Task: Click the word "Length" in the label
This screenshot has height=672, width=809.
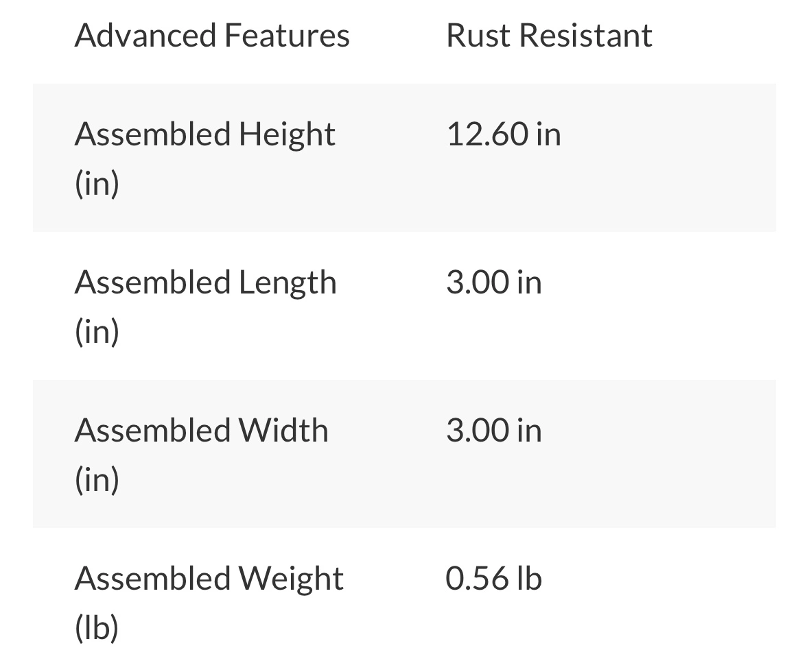Action: pyautogui.click(x=287, y=283)
